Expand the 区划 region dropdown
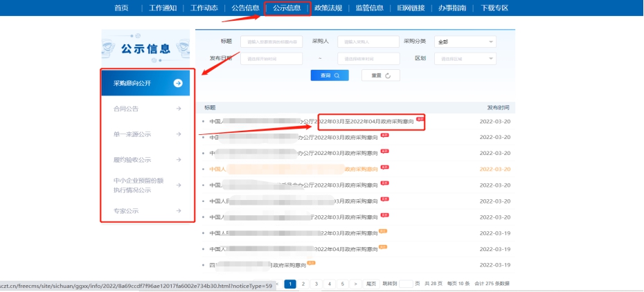 (x=465, y=59)
